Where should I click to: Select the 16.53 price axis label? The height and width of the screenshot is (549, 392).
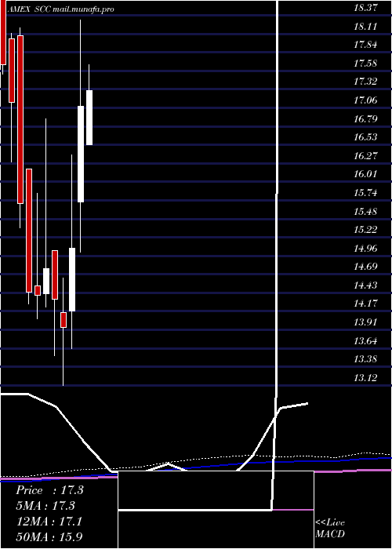365,136
